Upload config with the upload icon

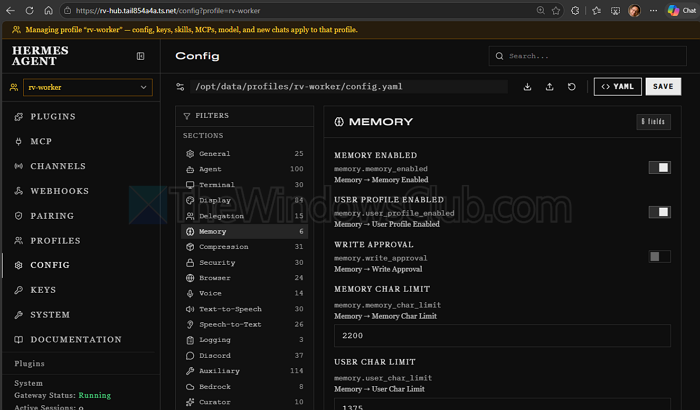coord(550,87)
